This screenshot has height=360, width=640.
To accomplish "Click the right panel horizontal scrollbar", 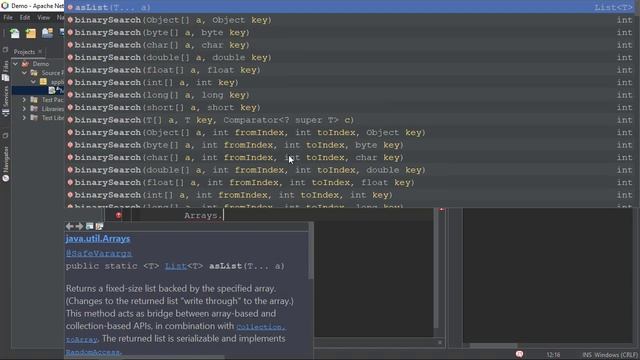I will click(493, 345).
